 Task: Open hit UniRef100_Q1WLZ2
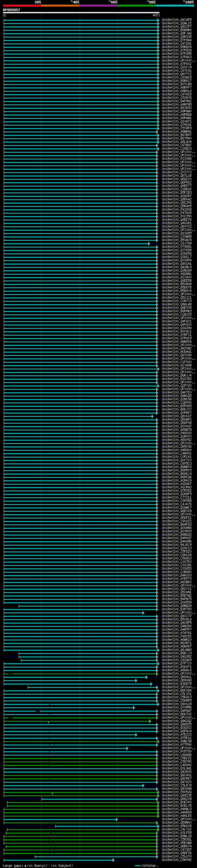pos(177,23)
